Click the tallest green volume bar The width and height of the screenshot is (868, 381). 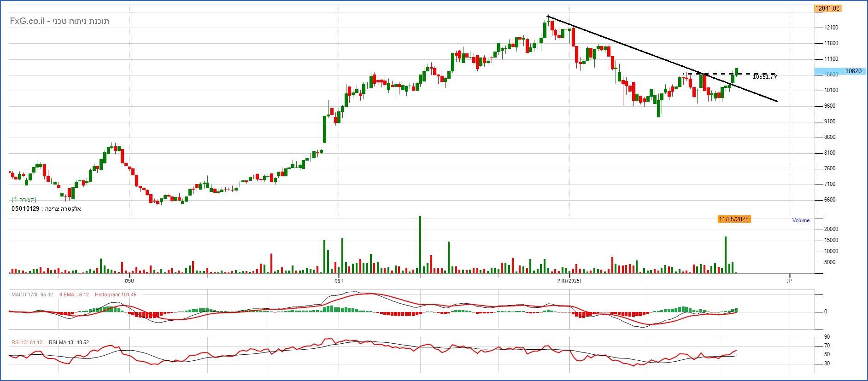click(420, 244)
